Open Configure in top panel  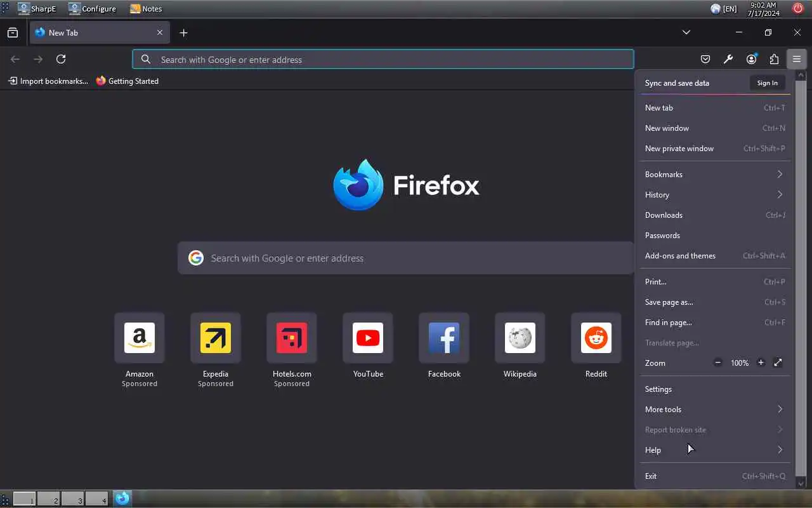[x=93, y=9]
